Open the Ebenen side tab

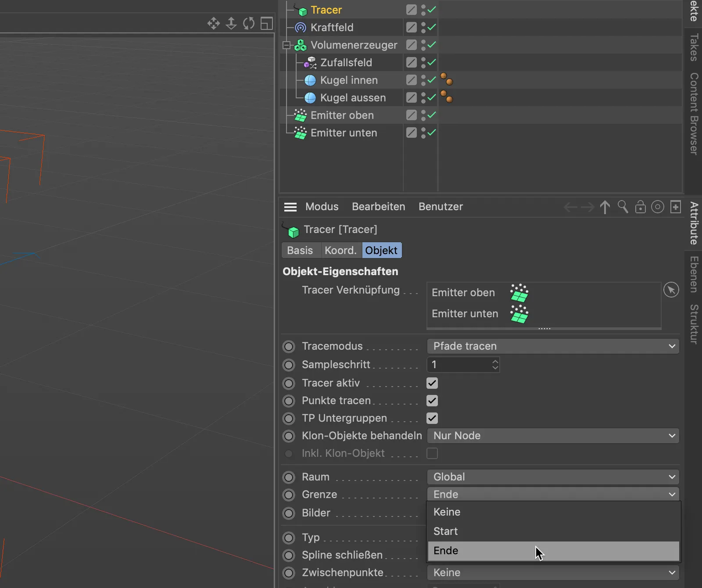pos(694,275)
